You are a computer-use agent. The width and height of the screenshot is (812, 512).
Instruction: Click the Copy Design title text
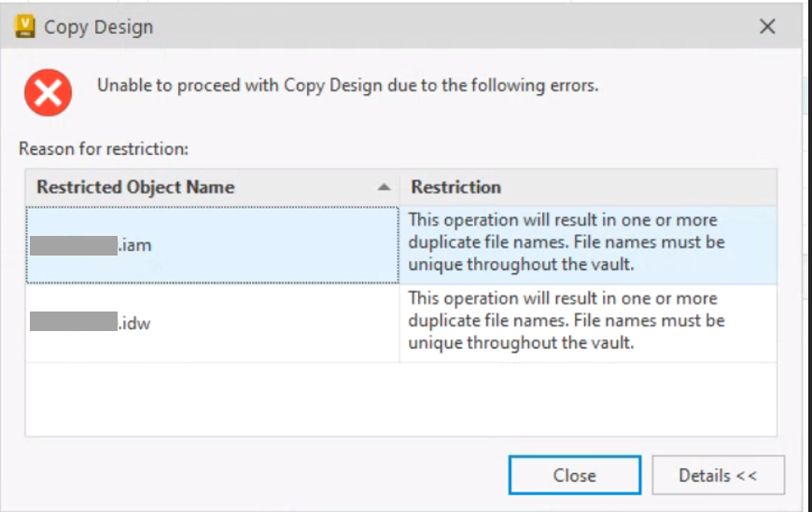click(x=98, y=27)
